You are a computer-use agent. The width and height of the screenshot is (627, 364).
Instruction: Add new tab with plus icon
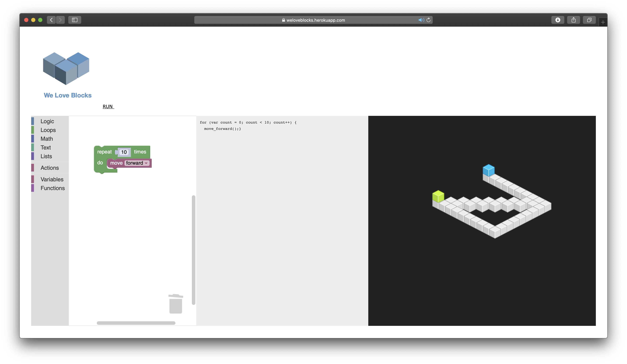pos(603,22)
